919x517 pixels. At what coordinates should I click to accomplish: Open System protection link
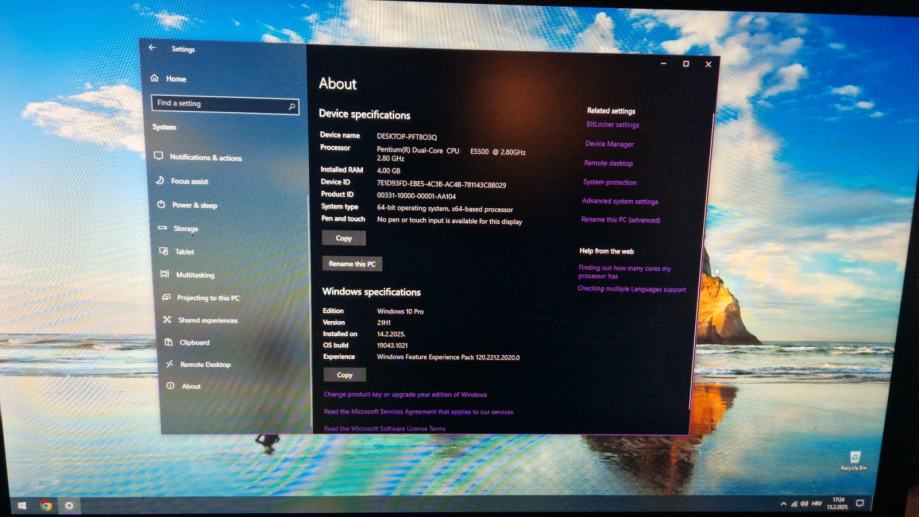(x=610, y=182)
